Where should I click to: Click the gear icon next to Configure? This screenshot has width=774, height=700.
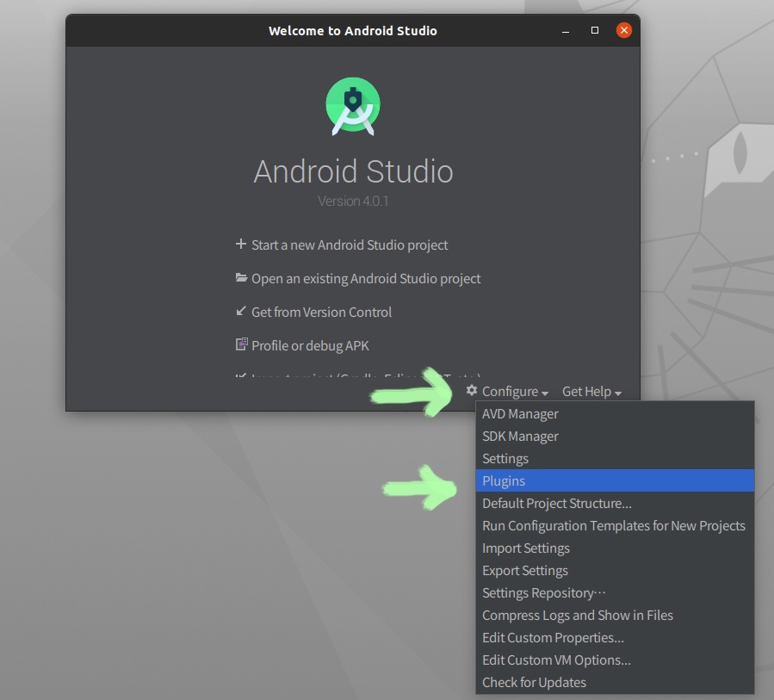point(472,391)
